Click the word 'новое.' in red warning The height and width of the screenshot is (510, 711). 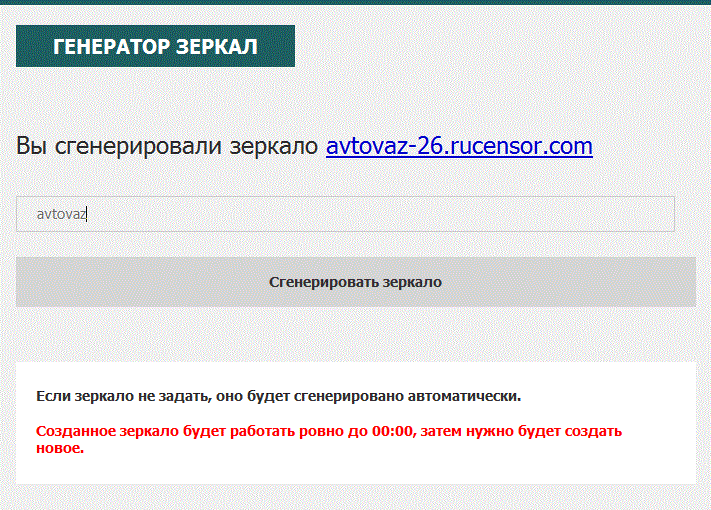[x=59, y=449]
